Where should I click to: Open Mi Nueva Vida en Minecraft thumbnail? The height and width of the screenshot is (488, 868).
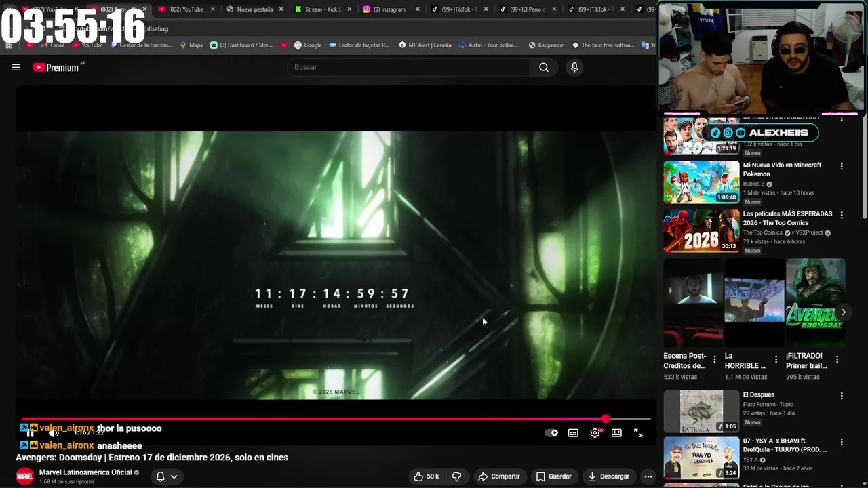[701, 182]
